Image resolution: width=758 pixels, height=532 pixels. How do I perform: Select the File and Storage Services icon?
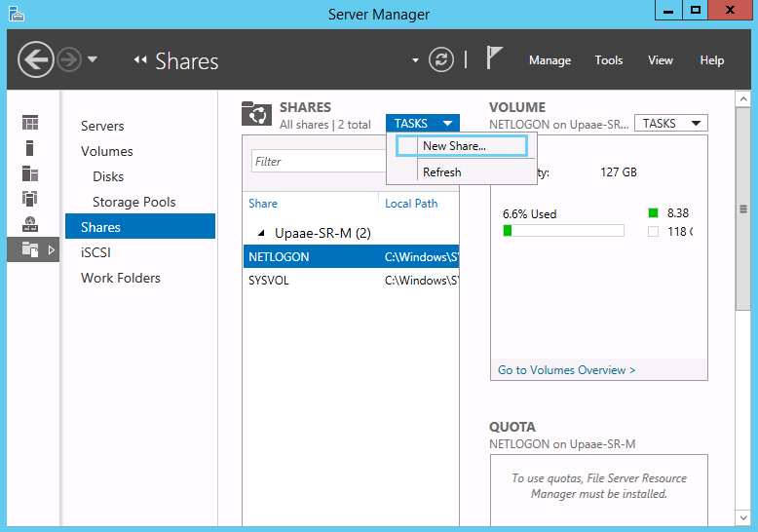[30, 249]
